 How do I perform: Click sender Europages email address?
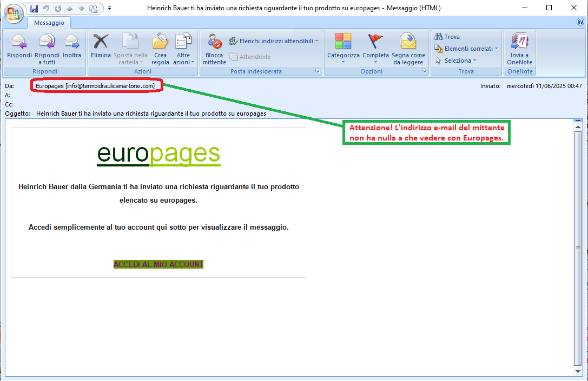95,86
